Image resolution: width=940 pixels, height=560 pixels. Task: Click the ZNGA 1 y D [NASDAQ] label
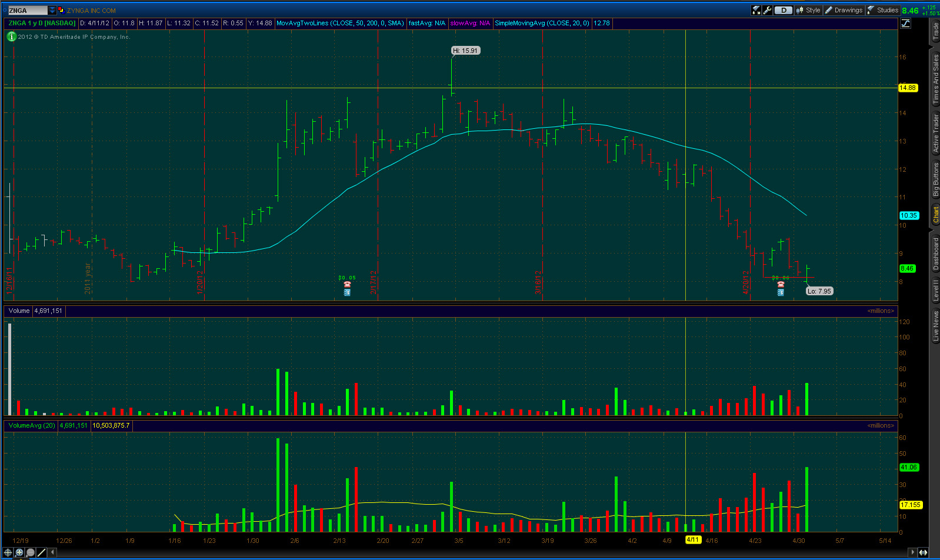[42, 23]
